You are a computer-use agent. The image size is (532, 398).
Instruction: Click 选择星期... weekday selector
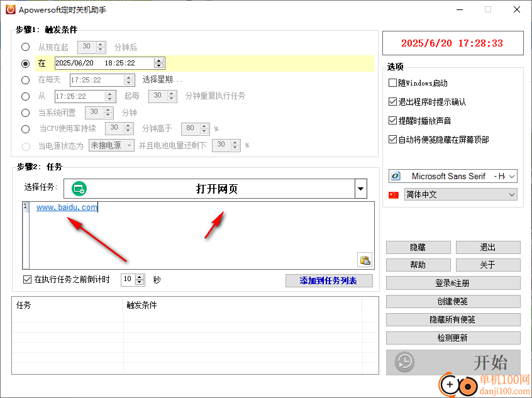pos(162,80)
